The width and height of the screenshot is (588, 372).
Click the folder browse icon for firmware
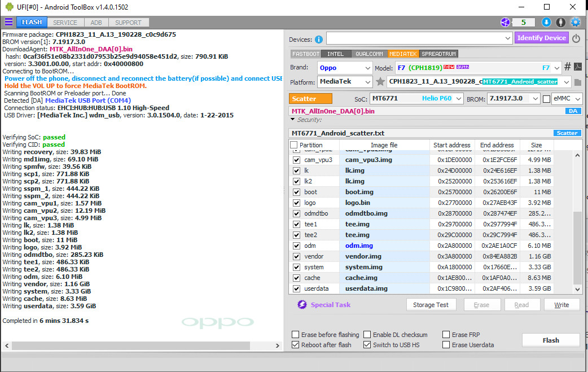pos(578,82)
